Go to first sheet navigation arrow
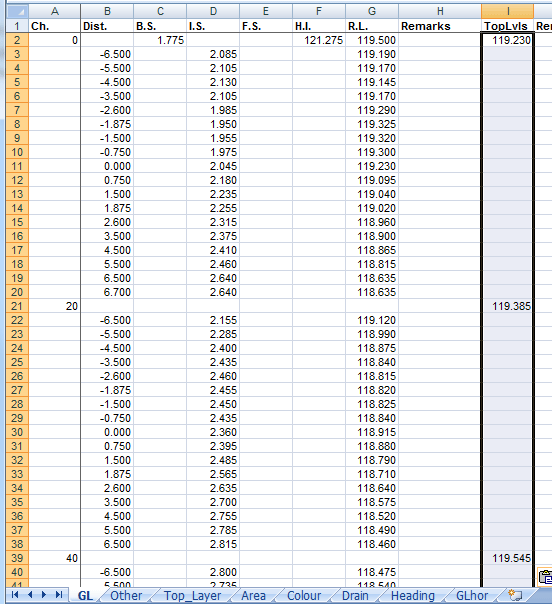This screenshot has width=552, height=604. [15, 595]
